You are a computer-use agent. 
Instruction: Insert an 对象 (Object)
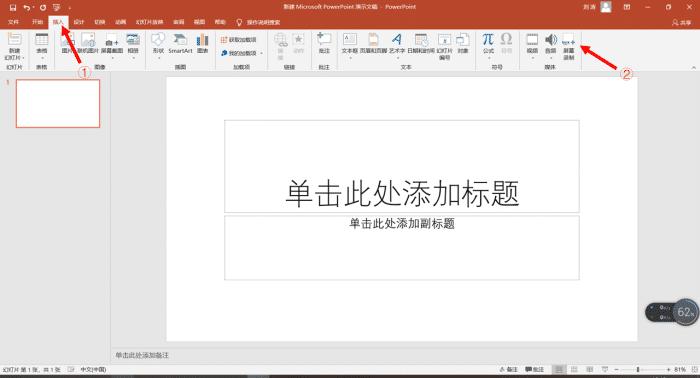(462, 43)
